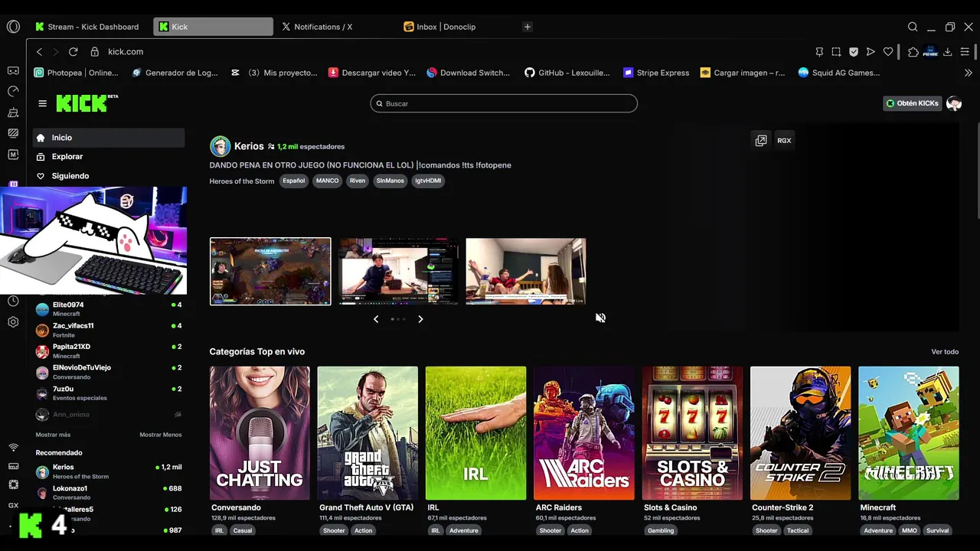Screen dimensions: 980x551
Task: Open Opera sidebar GX icon
Action: coord(13,506)
